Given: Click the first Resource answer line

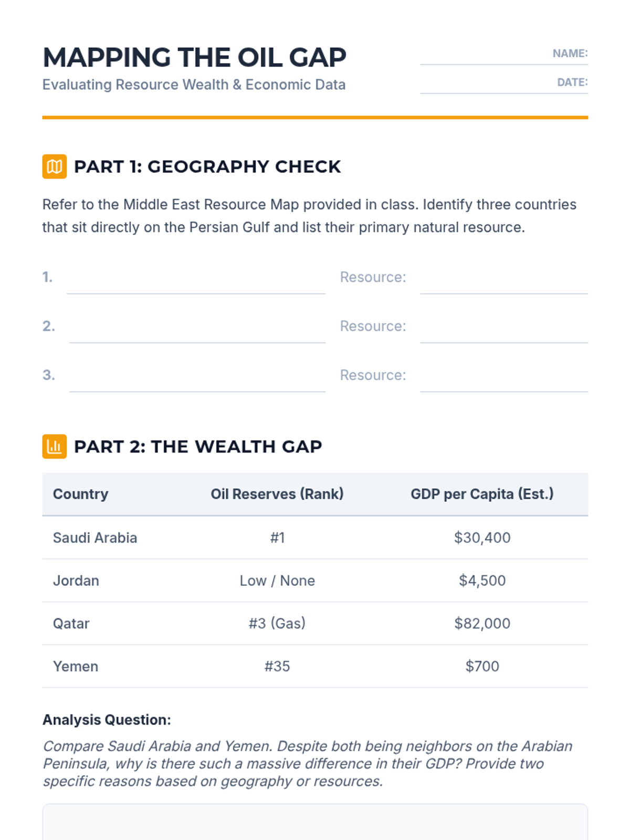Looking at the screenshot, I should point(504,277).
